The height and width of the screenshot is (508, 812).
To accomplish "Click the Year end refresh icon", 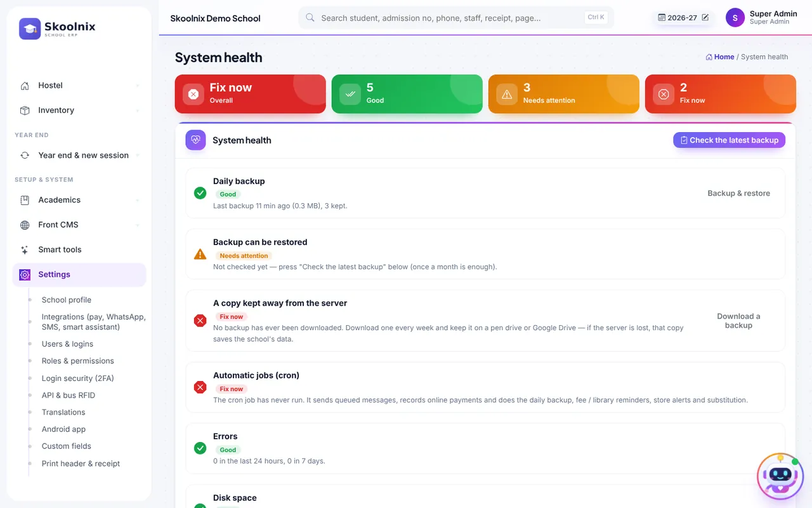I will coord(25,156).
